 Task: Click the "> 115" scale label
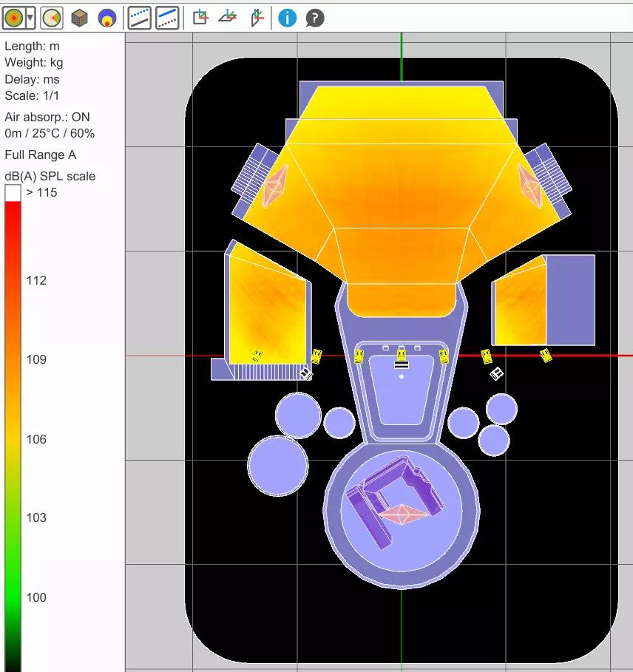pos(41,192)
